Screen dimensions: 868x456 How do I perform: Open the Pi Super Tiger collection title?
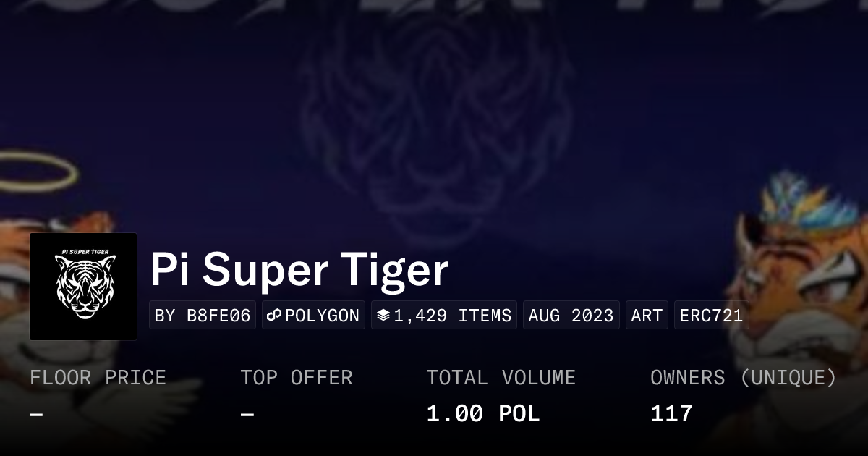(299, 270)
